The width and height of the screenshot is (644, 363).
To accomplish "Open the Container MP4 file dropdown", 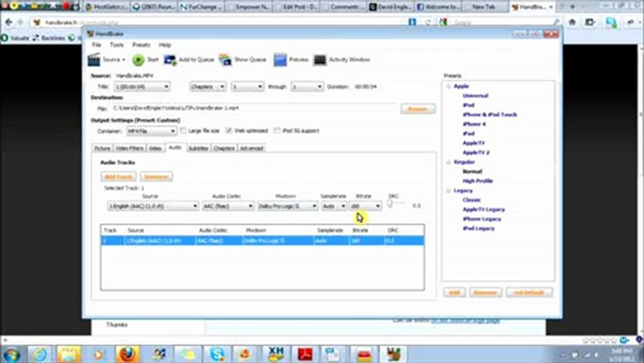I will (x=151, y=131).
